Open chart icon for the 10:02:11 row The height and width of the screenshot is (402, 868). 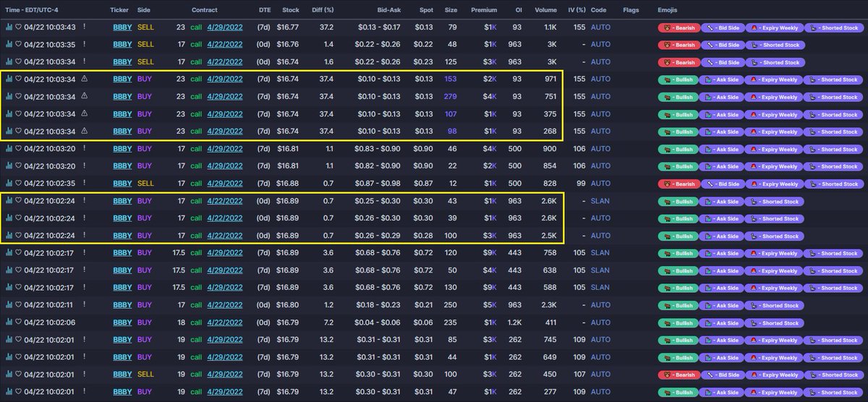(9, 305)
